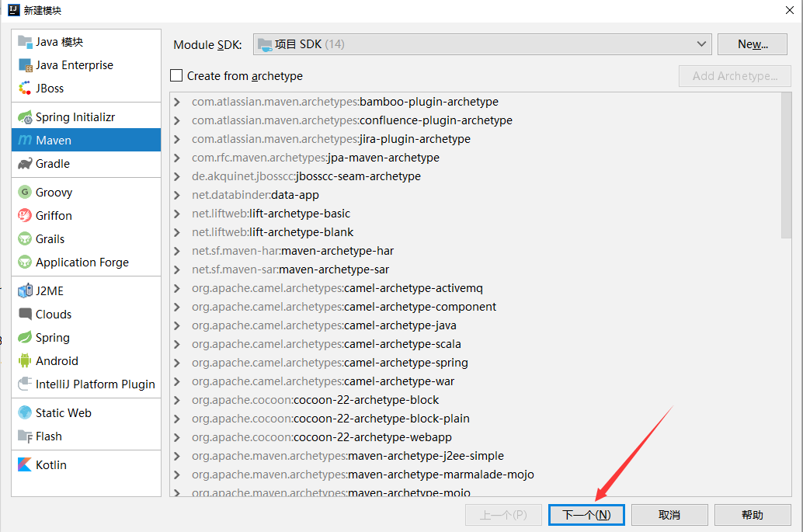The height and width of the screenshot is (532, 803).
Task: Select Kotlin module type
Action: [86, 464]
